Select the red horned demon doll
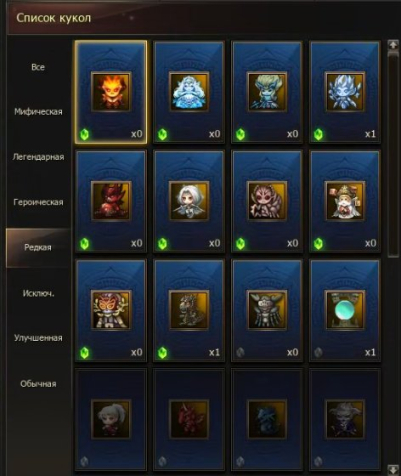The image size is (401, 476). tap(111, 201)
